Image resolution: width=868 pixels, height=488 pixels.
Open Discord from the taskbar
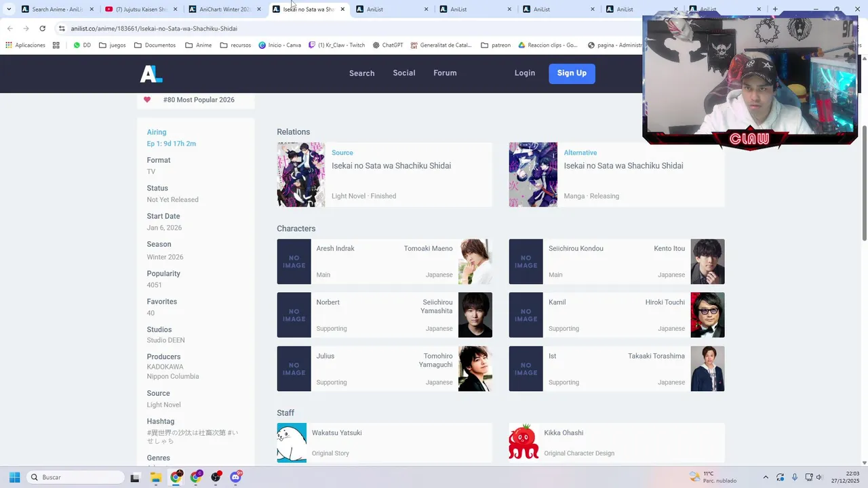[x=236, y=477]
